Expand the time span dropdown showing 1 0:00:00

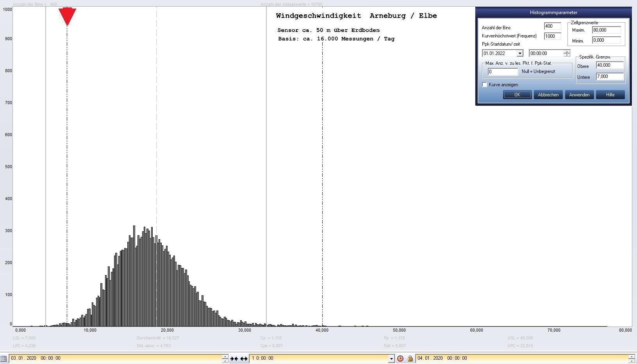click(391, 359)
